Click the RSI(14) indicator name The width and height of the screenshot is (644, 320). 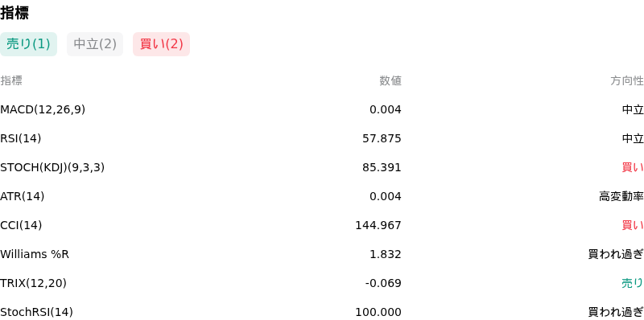21,138
